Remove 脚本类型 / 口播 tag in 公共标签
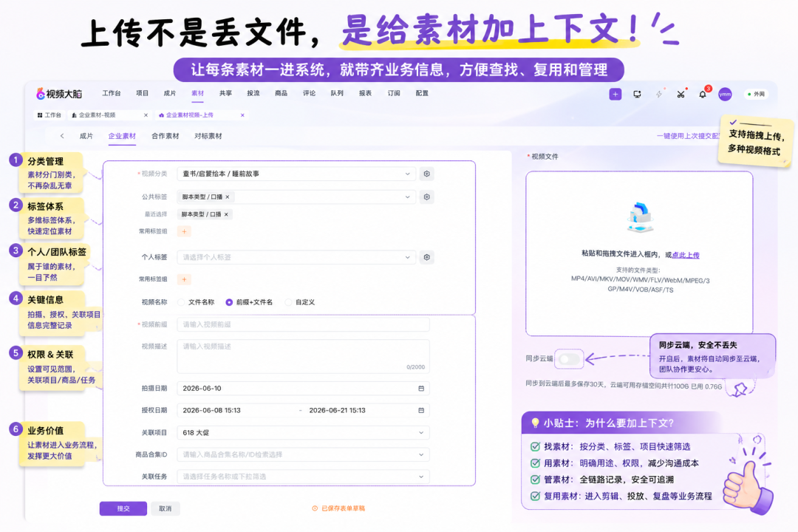798x532 pixels. [228, 197]
